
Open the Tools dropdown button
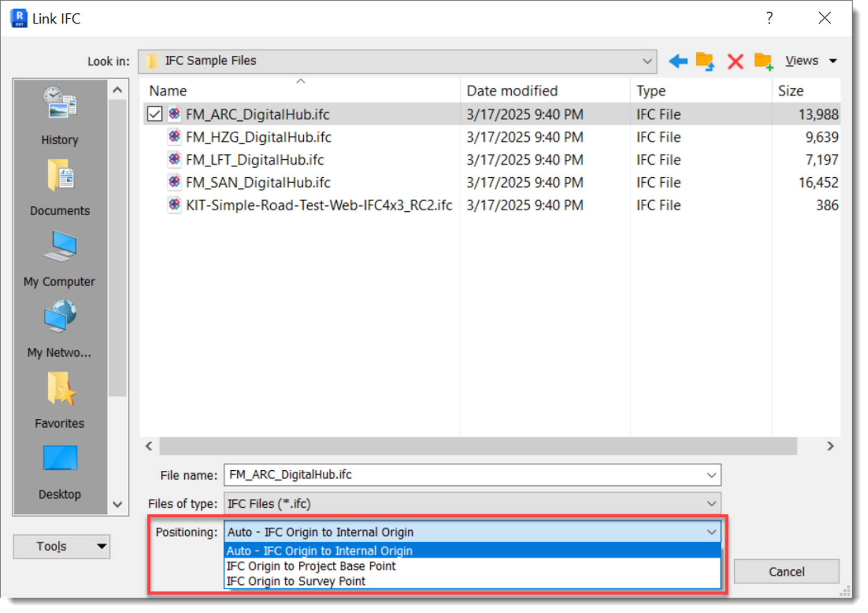(x=62, y=546)
